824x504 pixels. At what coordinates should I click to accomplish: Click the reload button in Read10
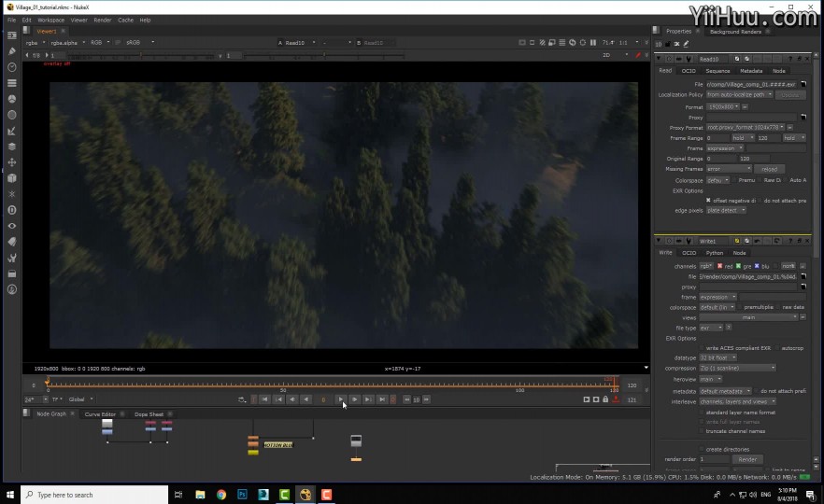tap(770, 169)
